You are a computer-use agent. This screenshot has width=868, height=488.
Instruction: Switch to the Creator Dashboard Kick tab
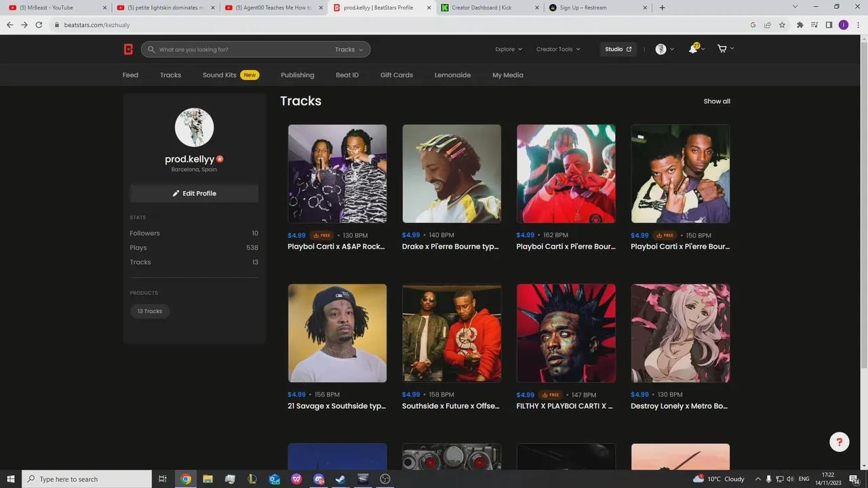point(490,7)
